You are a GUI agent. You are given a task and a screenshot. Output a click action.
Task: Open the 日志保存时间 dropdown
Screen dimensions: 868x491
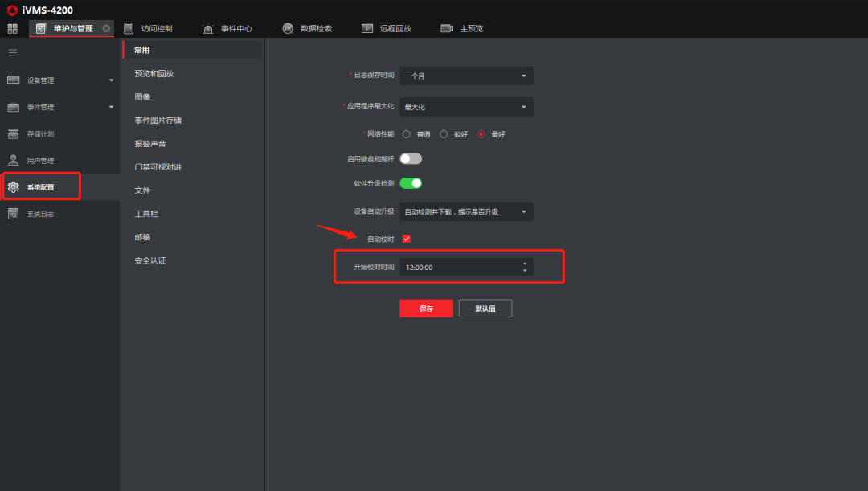click(x=466, y=76)
